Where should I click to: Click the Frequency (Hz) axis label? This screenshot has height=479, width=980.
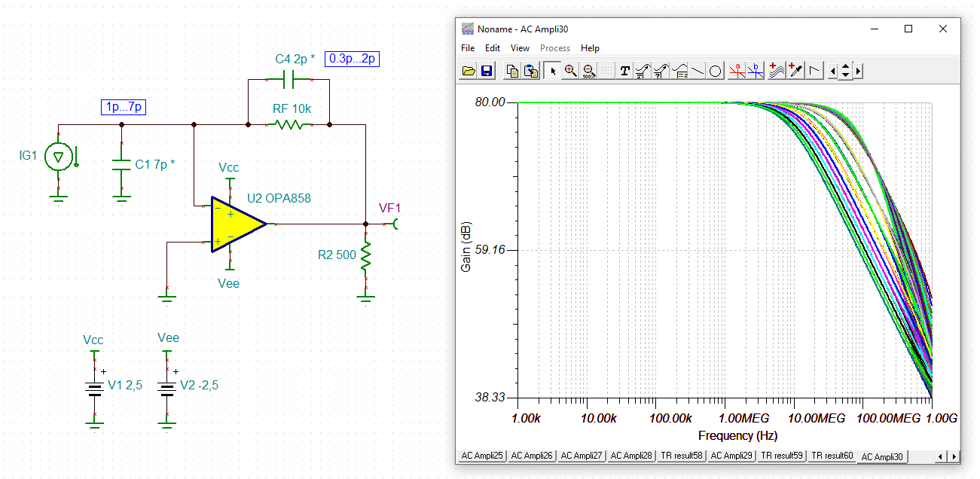(737, 436)
